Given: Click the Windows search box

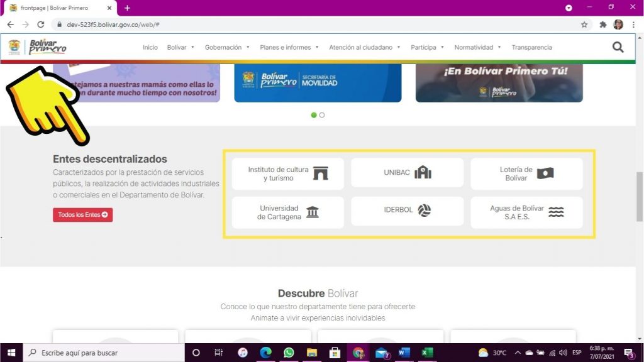Looking at the screenshot, I should coord(104,353).
